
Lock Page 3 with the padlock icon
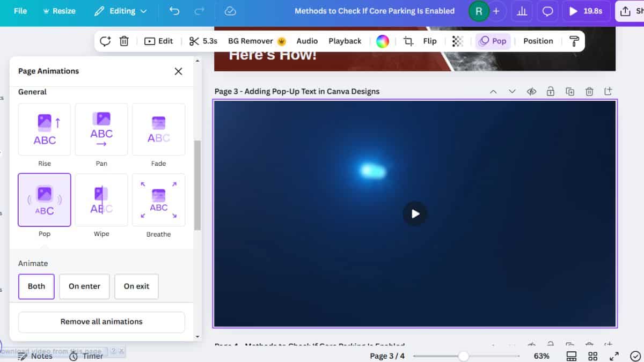(551, 92)
